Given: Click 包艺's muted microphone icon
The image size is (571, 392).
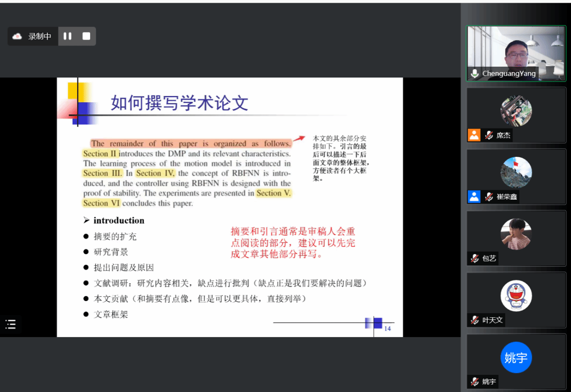Looking at the screenshot, I should coord(474,258).
